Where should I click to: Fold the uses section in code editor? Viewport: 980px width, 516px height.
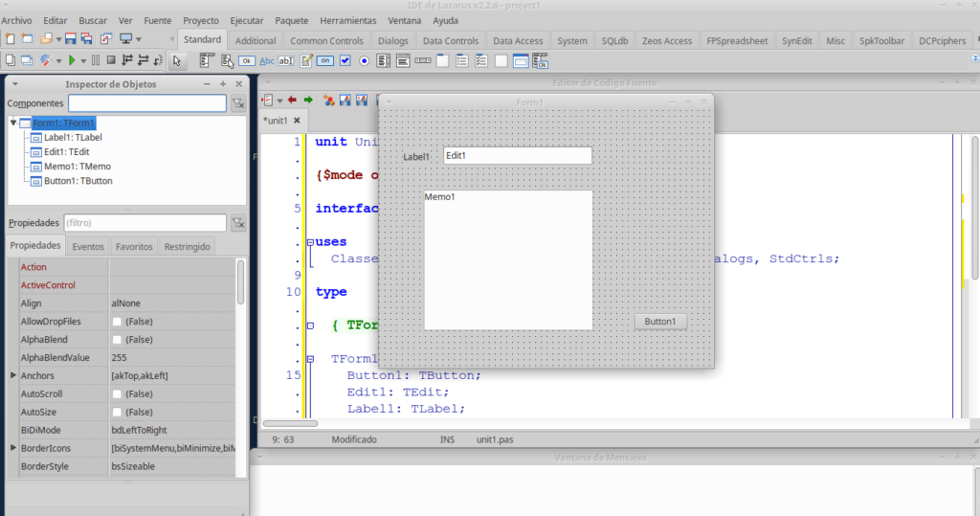coord(310,242)
